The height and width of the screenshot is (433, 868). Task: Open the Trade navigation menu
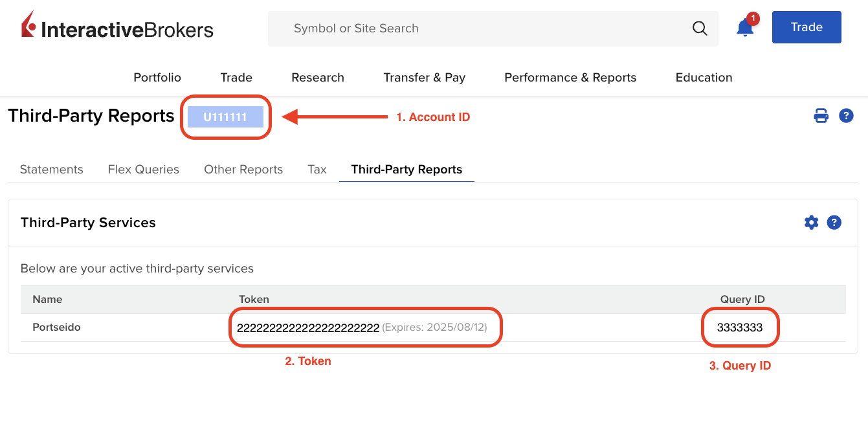click(236, 78)
